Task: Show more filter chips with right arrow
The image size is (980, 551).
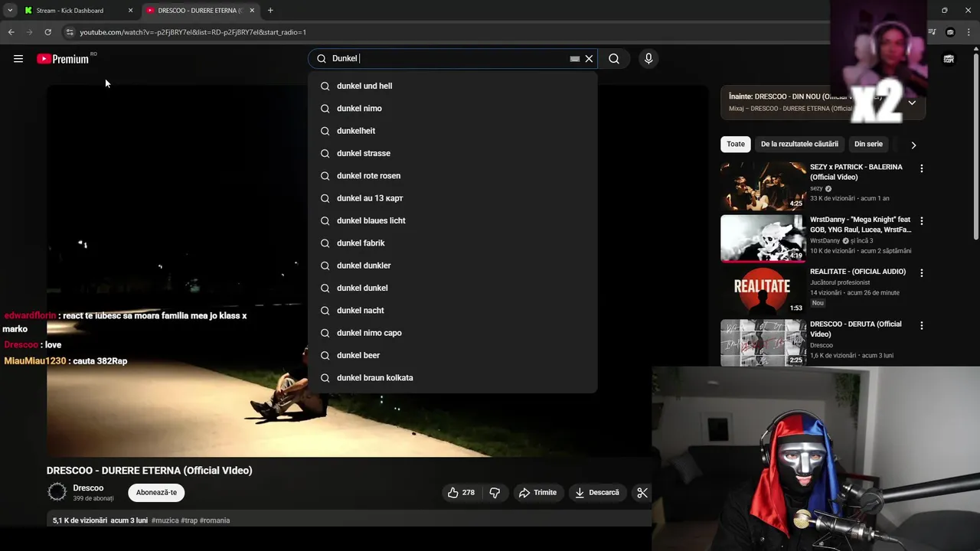Action: 913,145
